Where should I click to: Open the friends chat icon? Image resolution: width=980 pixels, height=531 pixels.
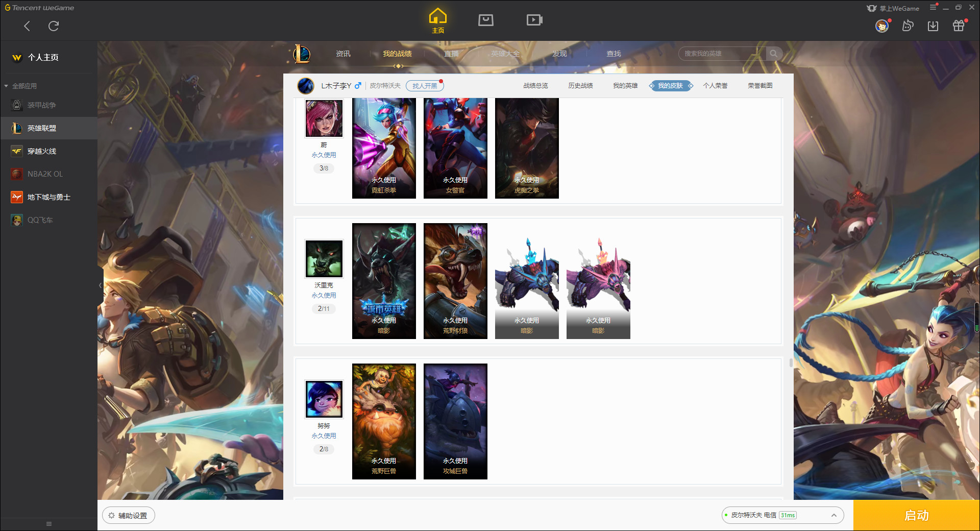pos(908,26)
